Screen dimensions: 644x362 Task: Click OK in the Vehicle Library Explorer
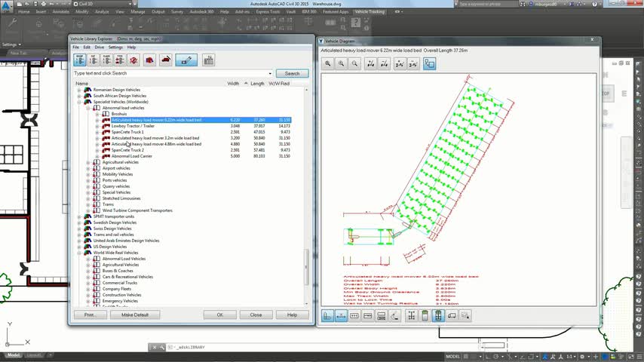pyautogui.click(x=219, y=314)
